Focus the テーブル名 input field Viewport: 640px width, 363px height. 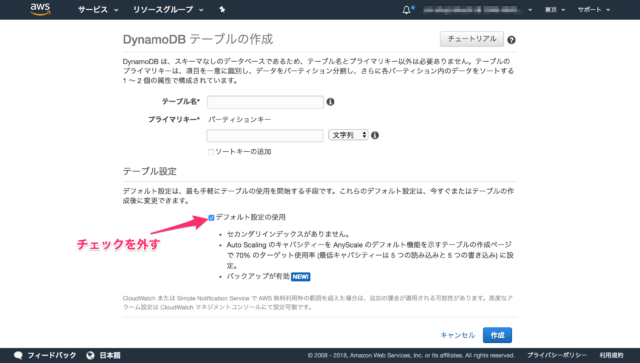(265, 102)
